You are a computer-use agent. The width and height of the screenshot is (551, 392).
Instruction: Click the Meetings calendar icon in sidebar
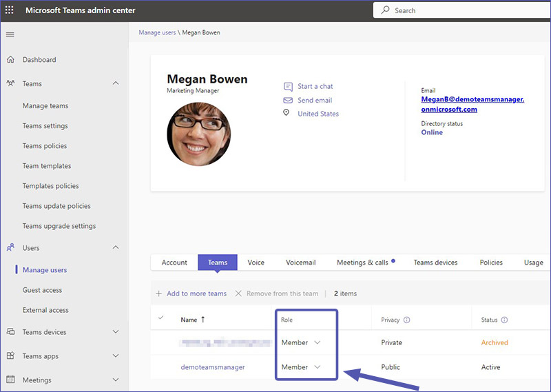10,380
